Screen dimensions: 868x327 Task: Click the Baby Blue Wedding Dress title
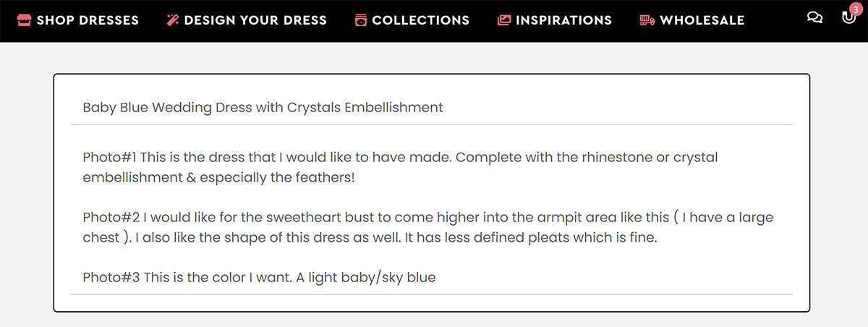coord(263,108)
